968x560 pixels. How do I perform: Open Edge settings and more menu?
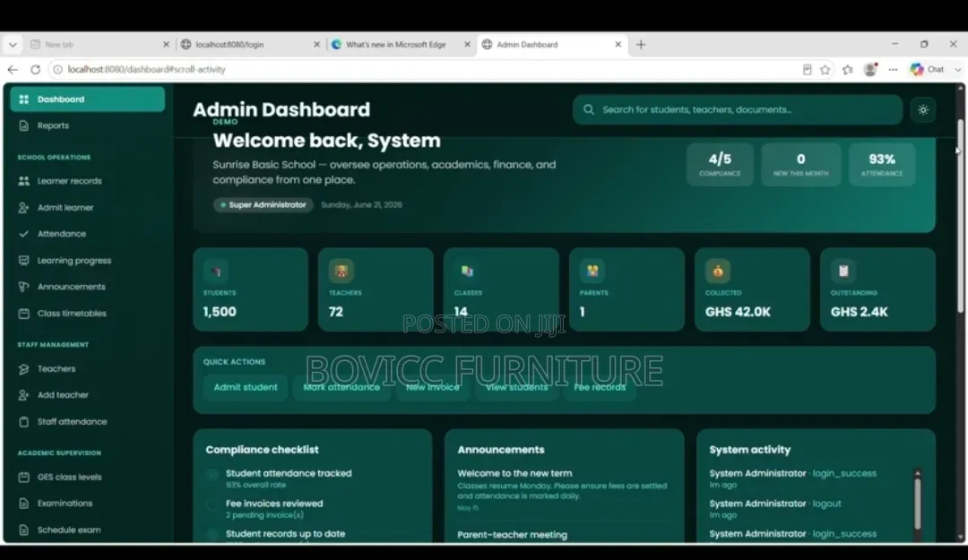[893, 70]
